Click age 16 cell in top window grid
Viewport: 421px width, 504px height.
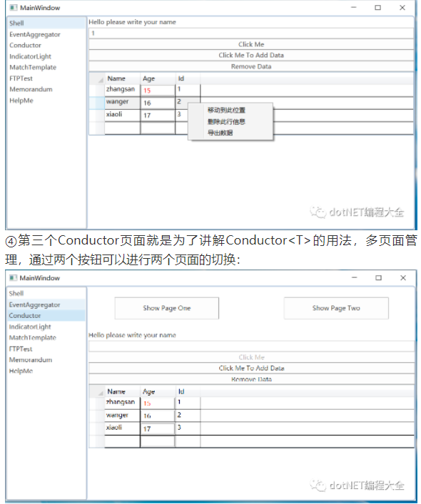(x=158, y=103)
